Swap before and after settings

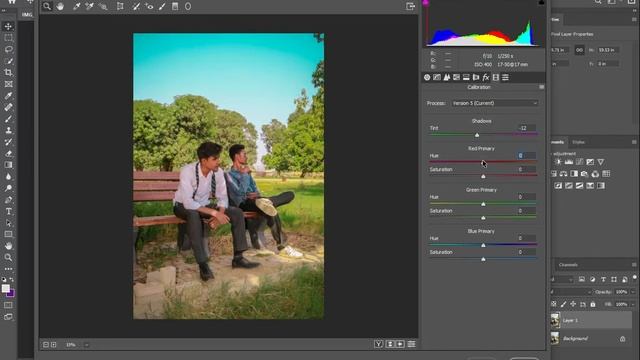pyautogui.click(x=390, y=344)
